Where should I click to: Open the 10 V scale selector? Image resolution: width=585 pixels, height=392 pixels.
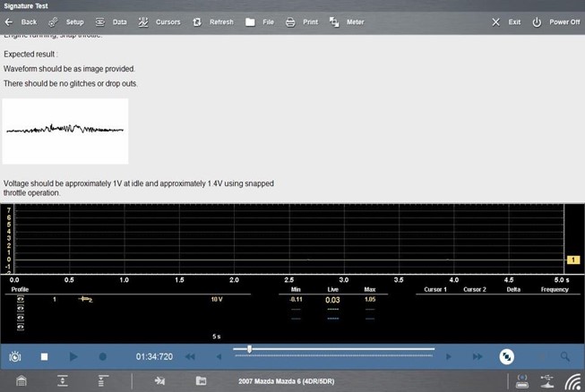(216, 299)
